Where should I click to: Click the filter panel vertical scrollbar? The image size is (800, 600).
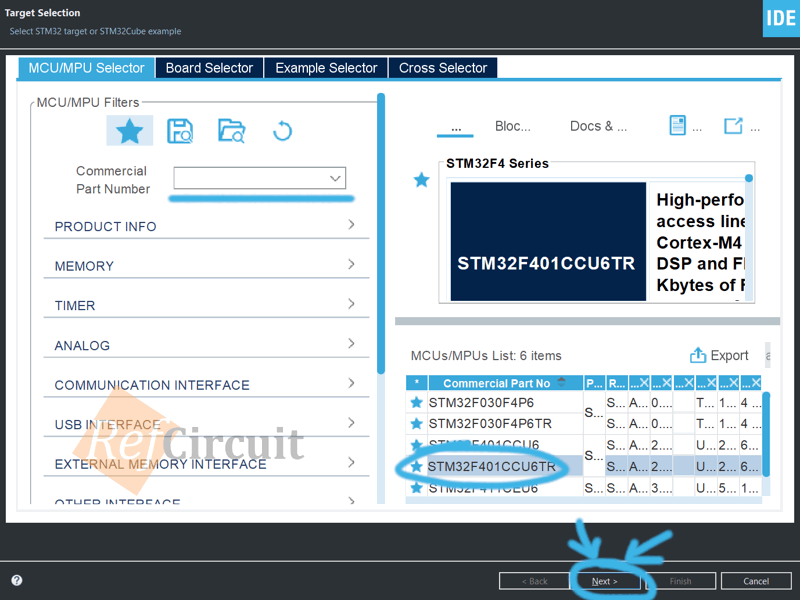click(x=381, y=234)
